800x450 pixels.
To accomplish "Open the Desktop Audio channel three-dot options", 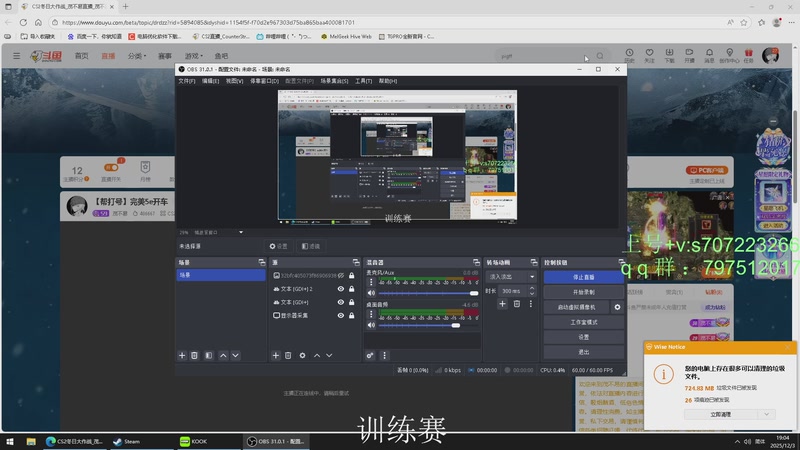I will [x=371, y=314].
